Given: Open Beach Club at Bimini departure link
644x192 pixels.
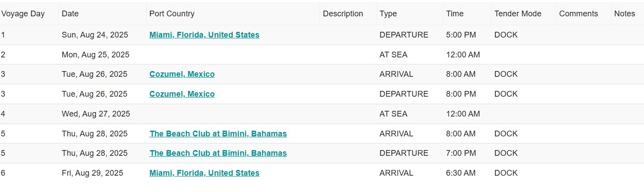Looking at the screenshot, I should click(218, 153).
